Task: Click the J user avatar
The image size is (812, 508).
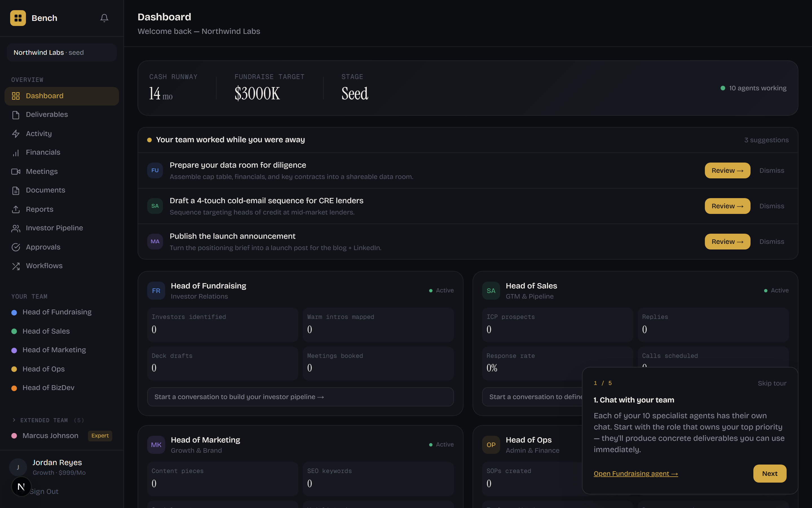Action: [18, 467]
